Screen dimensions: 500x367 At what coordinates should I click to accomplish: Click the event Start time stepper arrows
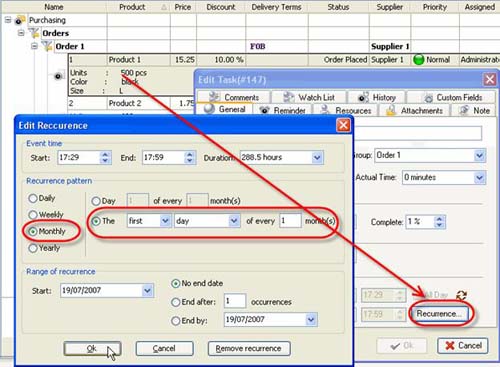pos(105,158)
